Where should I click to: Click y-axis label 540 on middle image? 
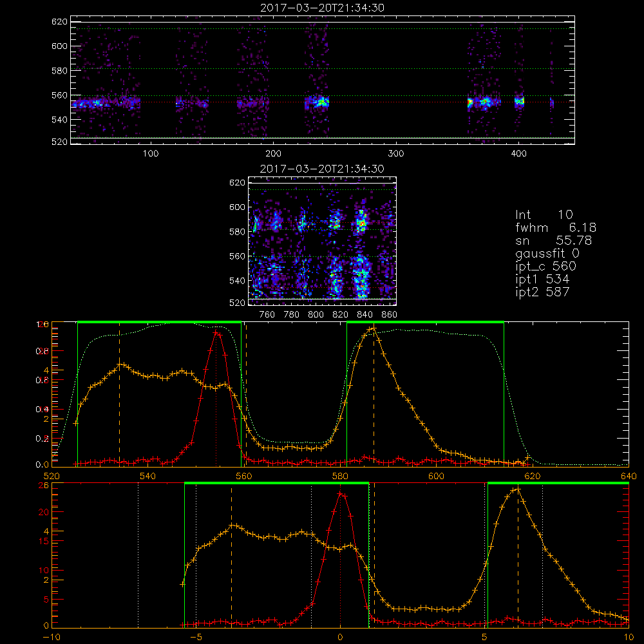(x=237, y=281)
